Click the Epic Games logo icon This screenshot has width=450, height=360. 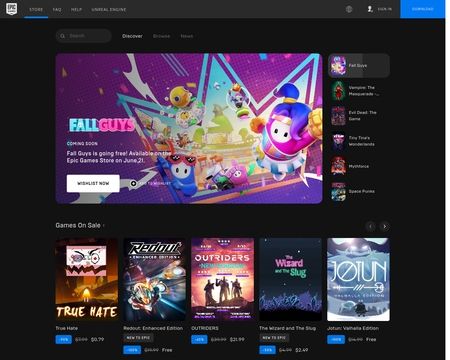pyautogui.click(x=12, y=9)
